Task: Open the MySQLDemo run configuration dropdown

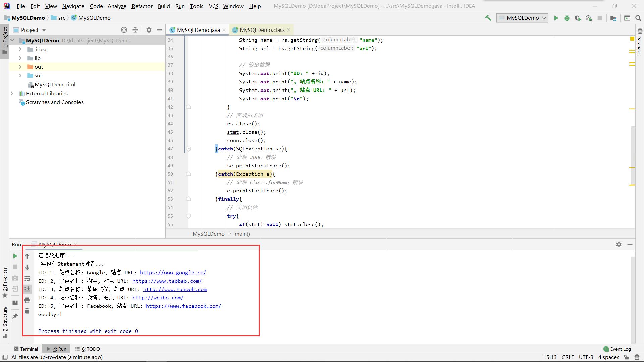Action: (523, 18)
